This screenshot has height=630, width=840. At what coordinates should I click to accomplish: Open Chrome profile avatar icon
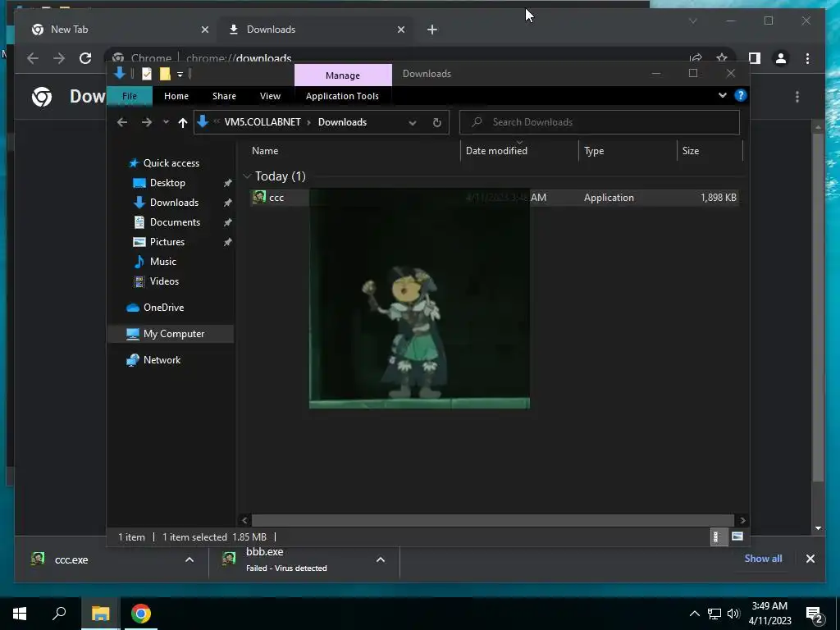pyautogui.click(x=781, y=58)
